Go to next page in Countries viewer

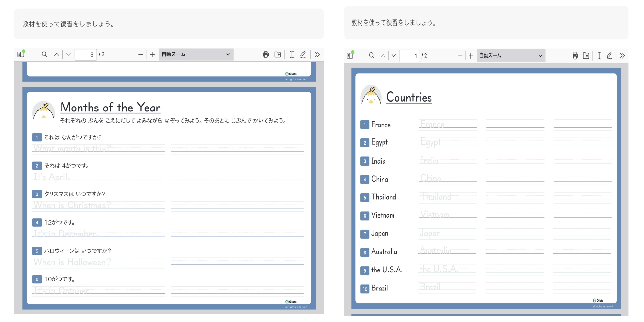(x=393, y=56)
